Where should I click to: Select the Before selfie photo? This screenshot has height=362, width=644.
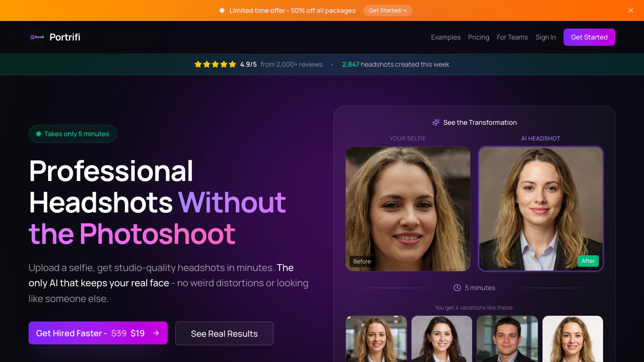click(x=408, y=209)
